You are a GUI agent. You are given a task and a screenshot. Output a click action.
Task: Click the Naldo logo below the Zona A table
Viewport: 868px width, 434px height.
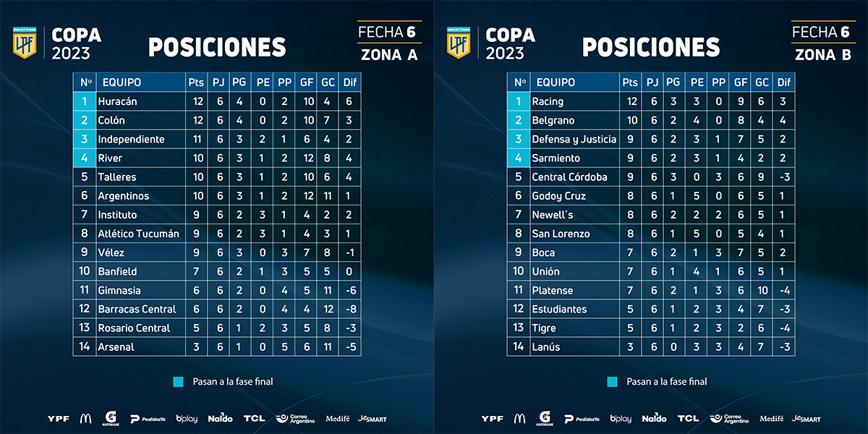click(x=220, y=418)
